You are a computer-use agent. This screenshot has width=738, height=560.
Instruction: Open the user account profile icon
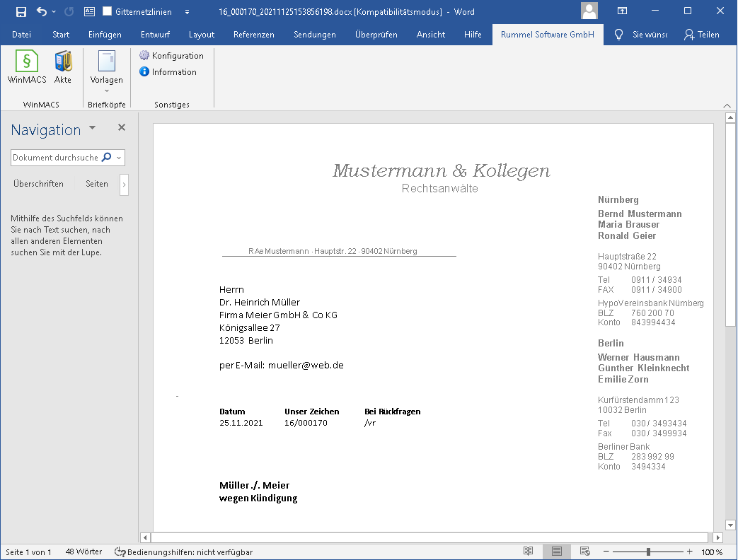tap(589, 11)
